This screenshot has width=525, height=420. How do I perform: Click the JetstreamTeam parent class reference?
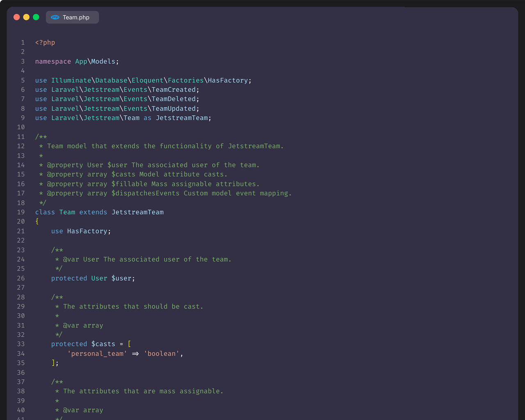point(137,212)
